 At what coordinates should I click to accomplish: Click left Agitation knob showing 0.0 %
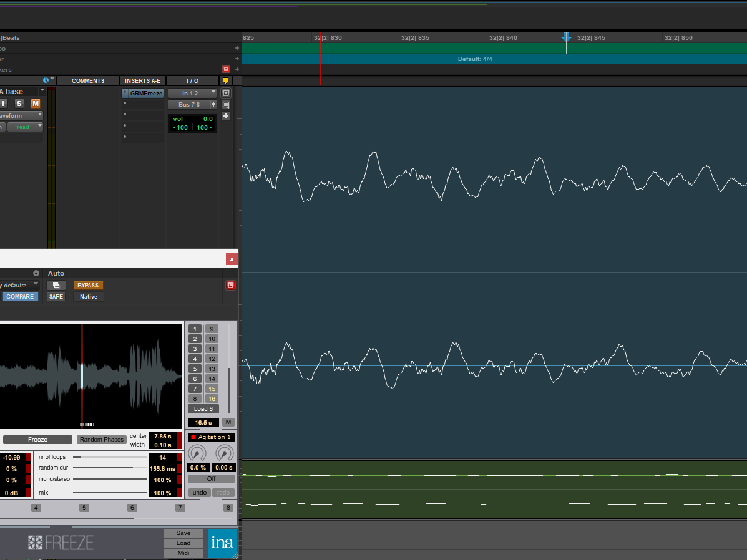(197, 453)
